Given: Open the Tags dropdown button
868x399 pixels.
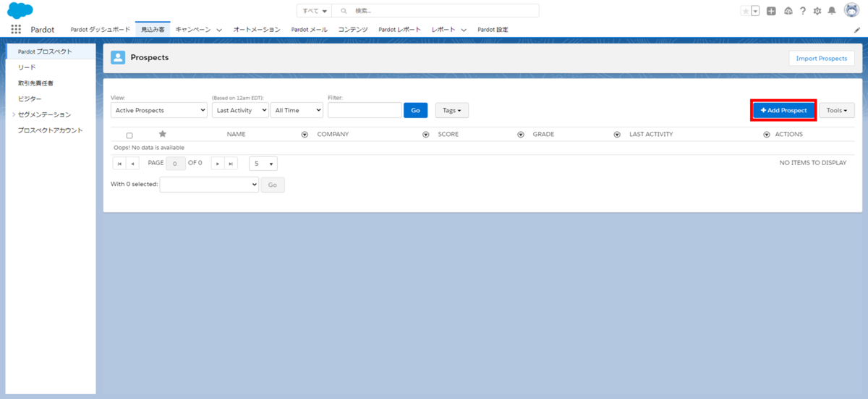Looking at the screenshot, I should (452, 110).
